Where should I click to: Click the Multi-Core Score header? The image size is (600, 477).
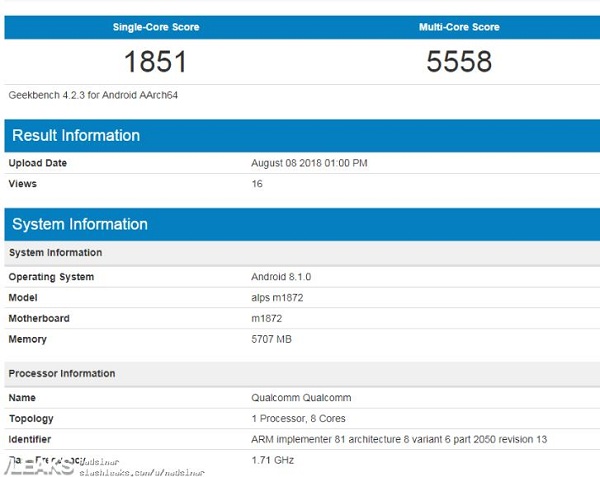[x=459, y=27]
